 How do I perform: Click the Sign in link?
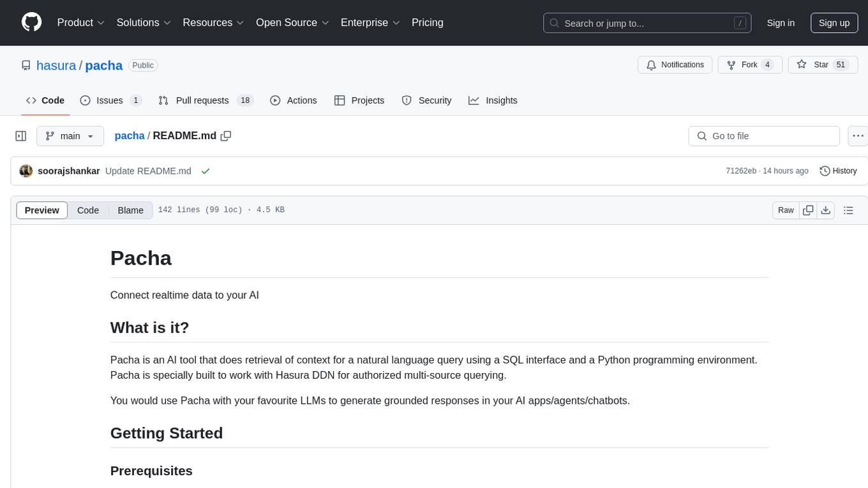781,23
